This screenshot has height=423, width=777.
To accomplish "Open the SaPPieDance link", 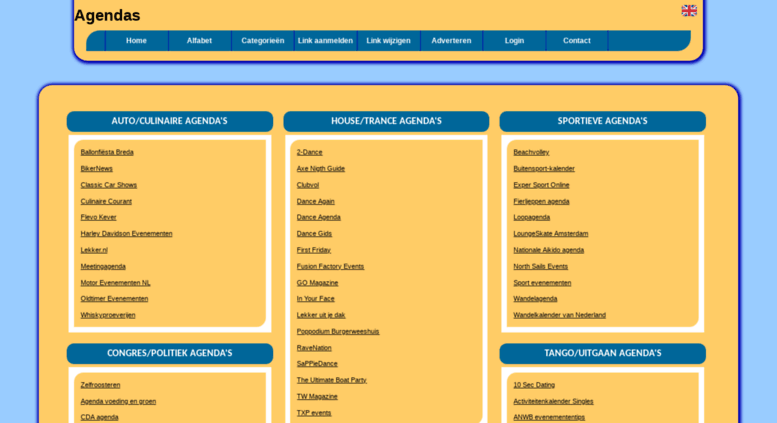I will pyautogui.click(x=317, y=363).
